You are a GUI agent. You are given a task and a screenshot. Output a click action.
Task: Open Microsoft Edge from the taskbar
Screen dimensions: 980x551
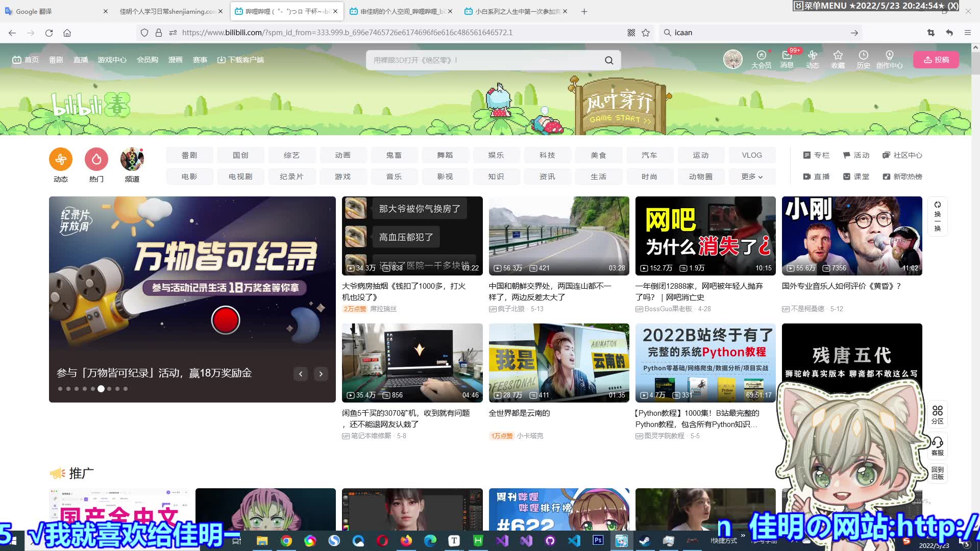[x=430, y=540]
